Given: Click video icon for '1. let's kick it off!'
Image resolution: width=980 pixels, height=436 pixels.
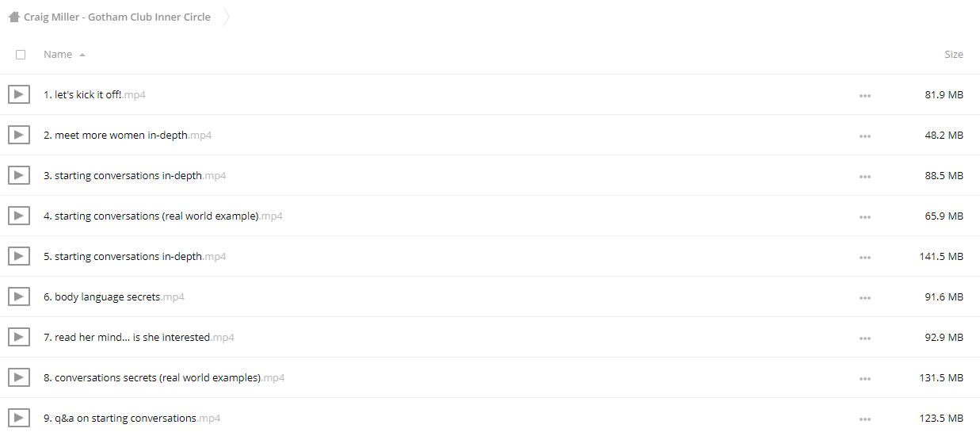Looking at the screenshot, I should tap(19, 94).
